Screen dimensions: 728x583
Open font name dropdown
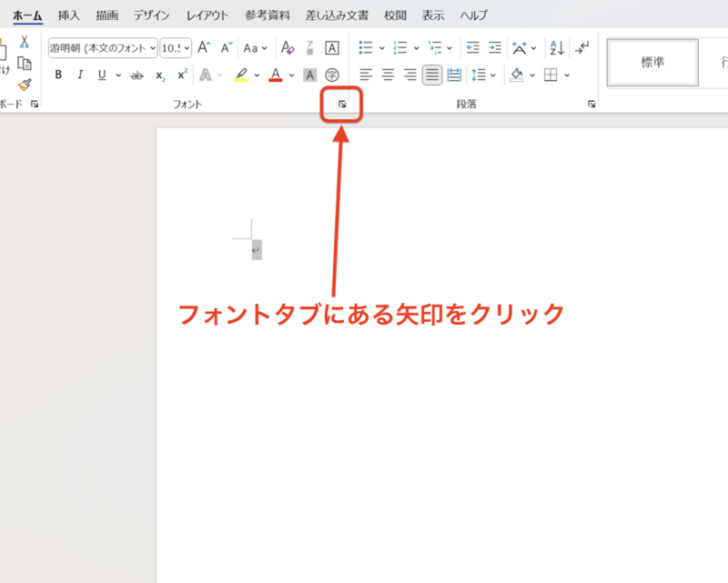click(x=153, y=48)
